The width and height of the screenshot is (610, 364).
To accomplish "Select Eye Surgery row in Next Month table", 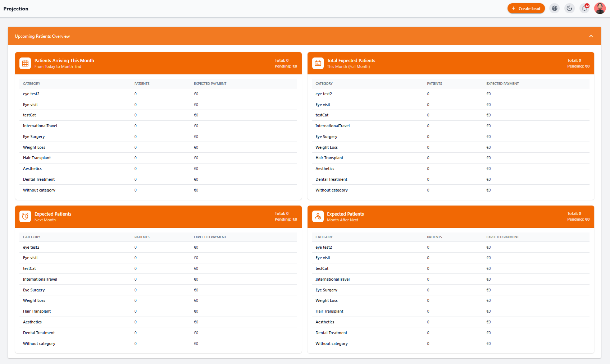I will coord(158,290).
